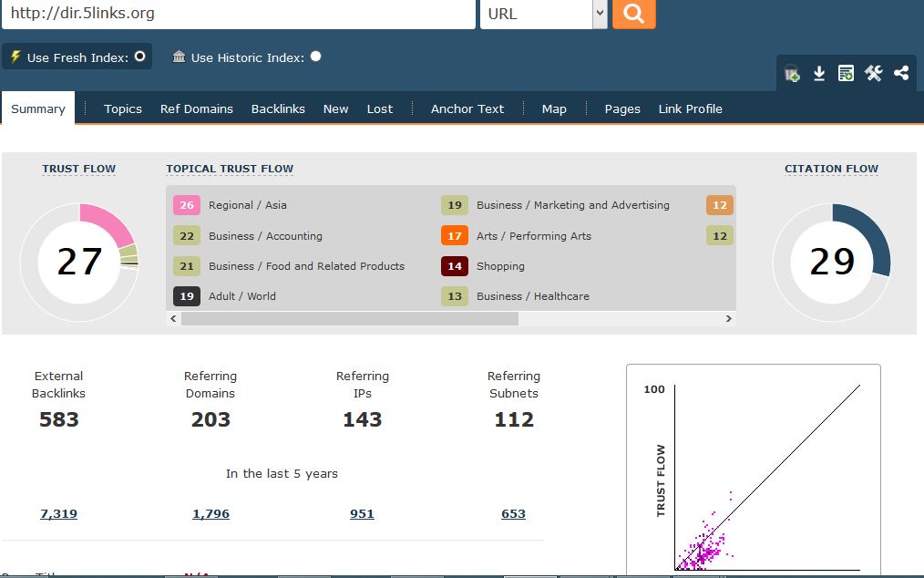This screenshot has width=924, height=578.
Task: Click the External Backlinks 583 value
Action: point(59,419)
